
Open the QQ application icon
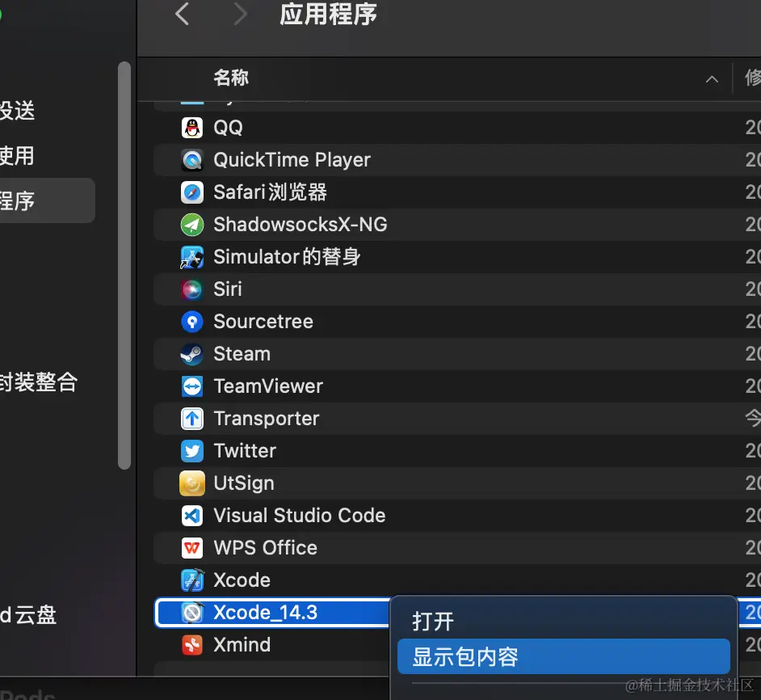point(191,127)
